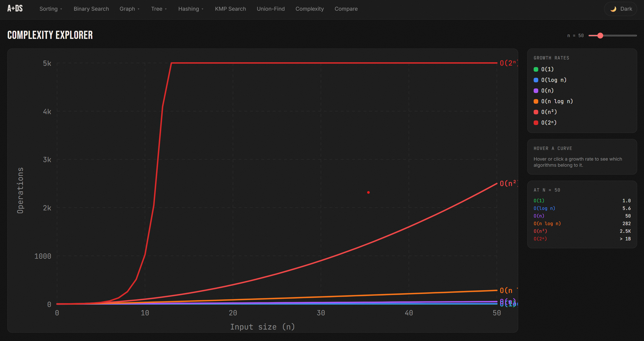
Task: Click the green O(1) legend dot
Action: point(536,69)
